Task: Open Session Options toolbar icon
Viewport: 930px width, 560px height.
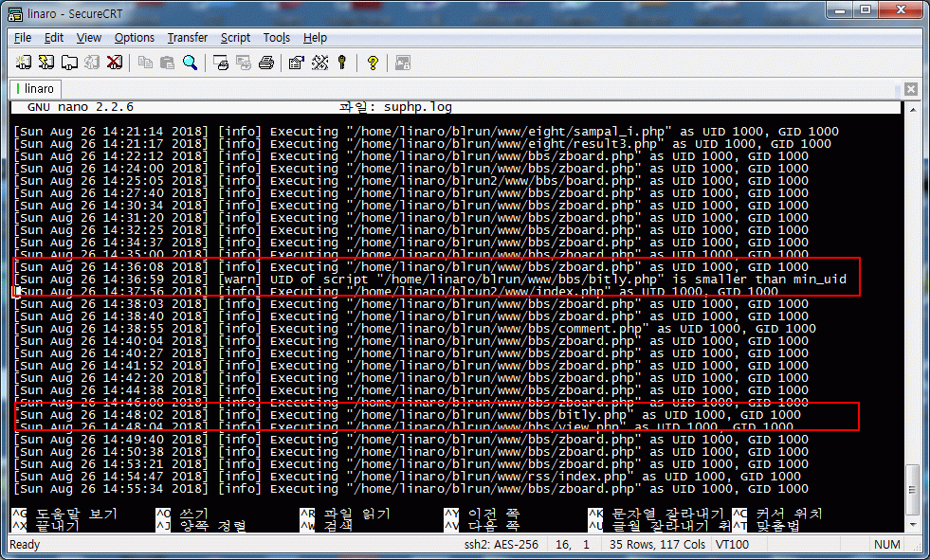Action: [x=296, y=63]
